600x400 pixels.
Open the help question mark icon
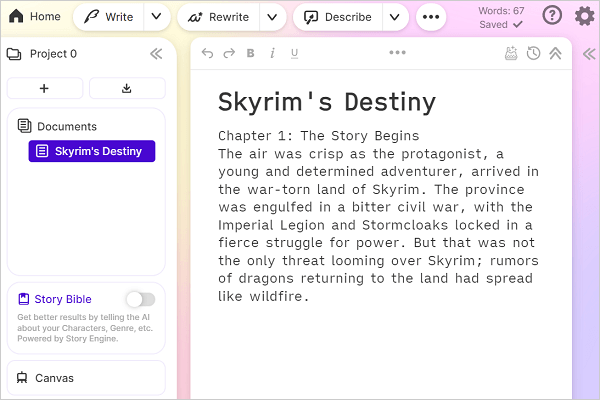pyautogui.click(x=552, y=16)
